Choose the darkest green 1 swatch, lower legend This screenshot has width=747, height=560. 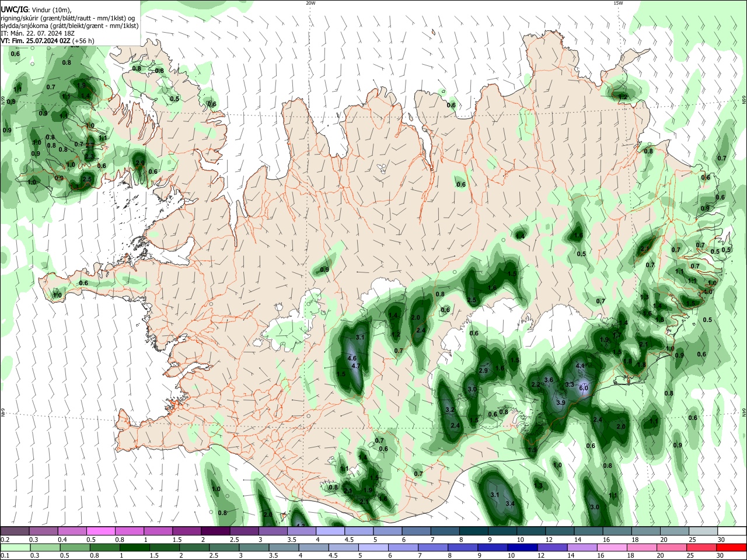(x=134, y=548)
